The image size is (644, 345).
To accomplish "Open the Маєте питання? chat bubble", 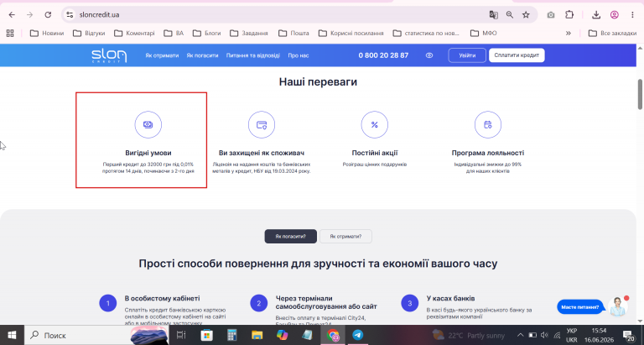I will click(580, 307).
